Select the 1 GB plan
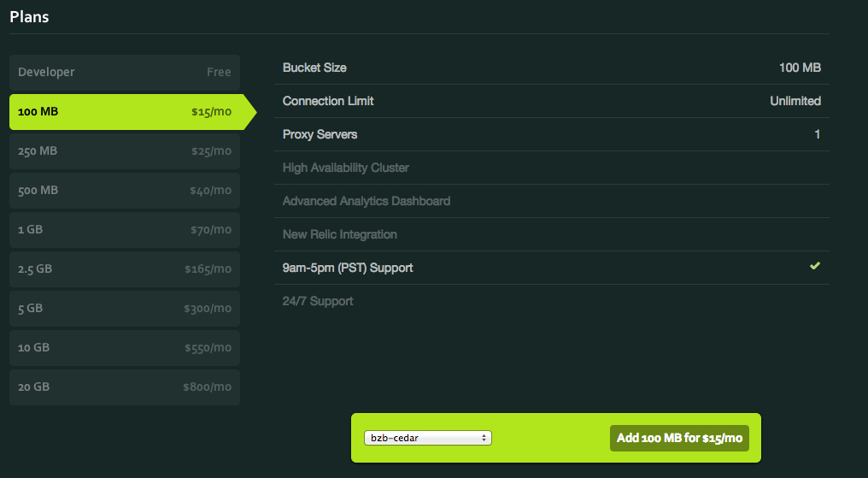The height and width of the screenshot is (478, 868). pos(125,230)
